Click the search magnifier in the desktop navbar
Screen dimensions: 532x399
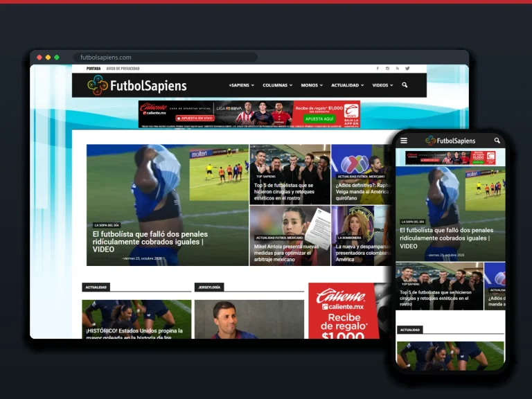(405, 85)
